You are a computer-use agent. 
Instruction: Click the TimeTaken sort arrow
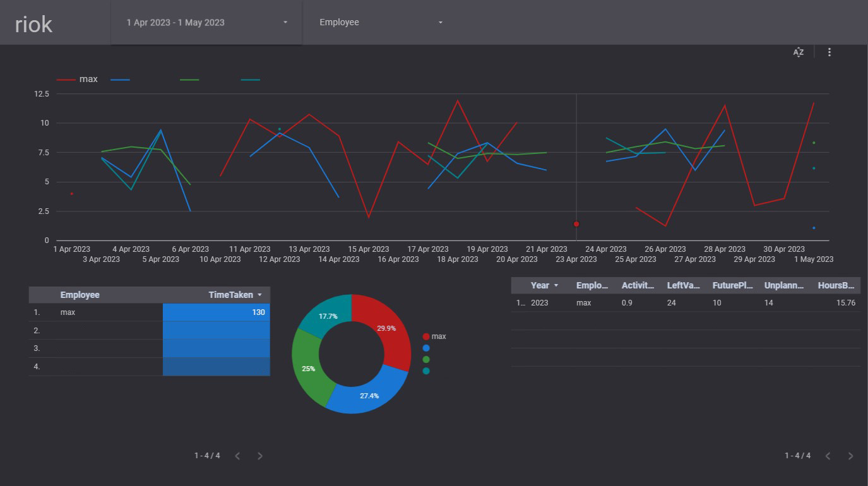point(259,295)
